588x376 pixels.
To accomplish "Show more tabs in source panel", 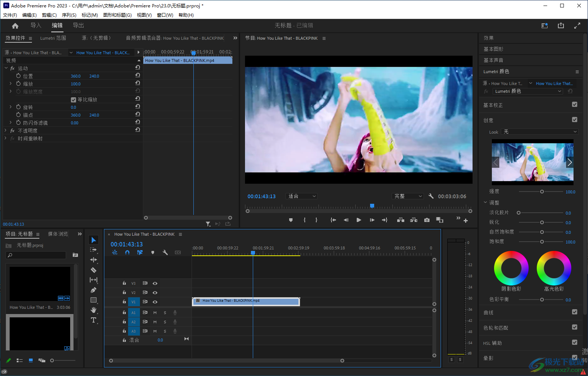I will point(235,38).
